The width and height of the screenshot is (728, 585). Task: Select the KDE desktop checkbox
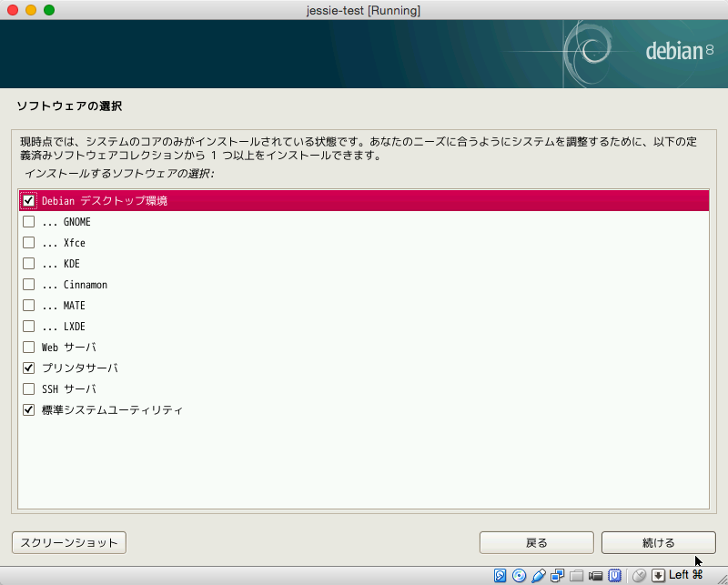click(29, 263)
